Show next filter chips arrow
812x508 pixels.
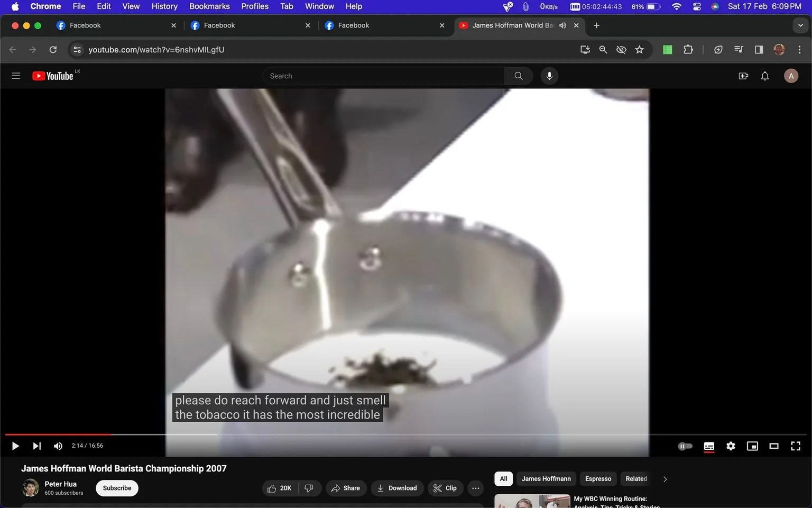pos(665,479)
